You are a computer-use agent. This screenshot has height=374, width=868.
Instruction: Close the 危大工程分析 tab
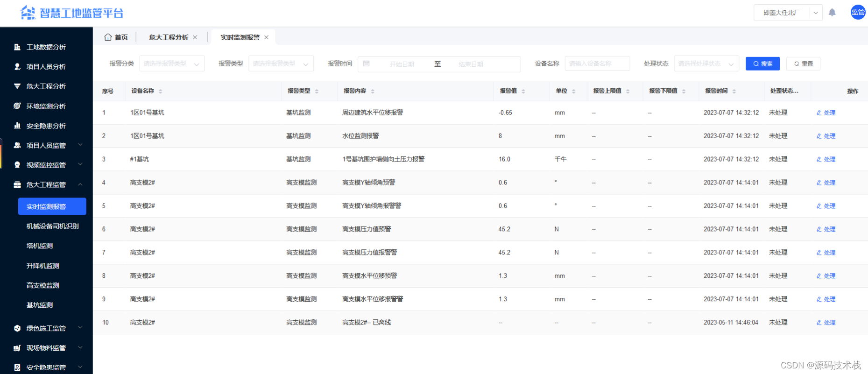pos(195,37)
